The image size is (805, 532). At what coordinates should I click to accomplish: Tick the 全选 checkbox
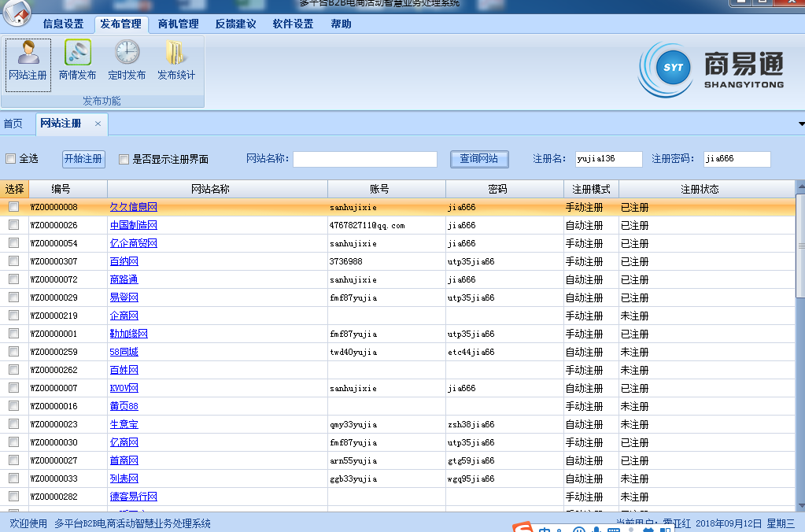(x=11, y=159)
